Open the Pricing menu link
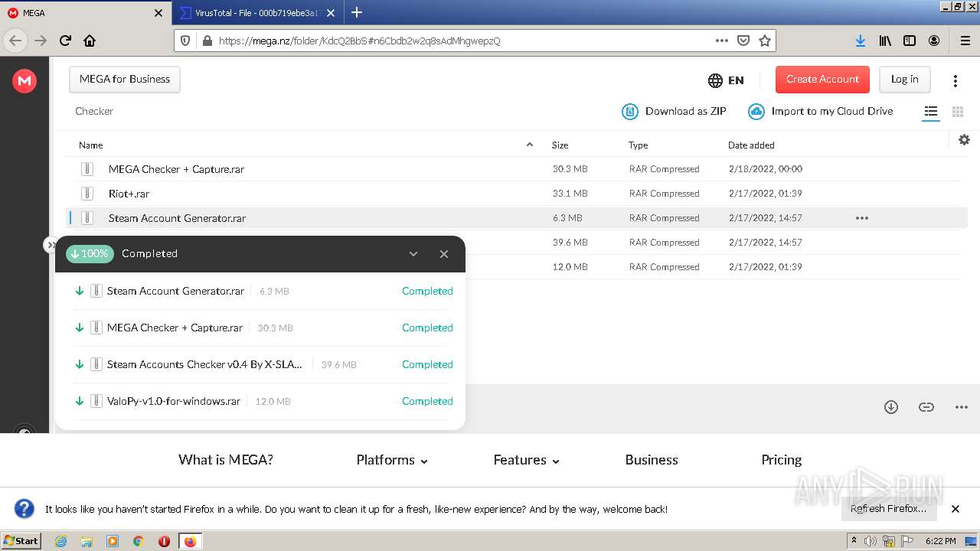The height and width of the screenshot is (551, 980). [x=782, y=460]
